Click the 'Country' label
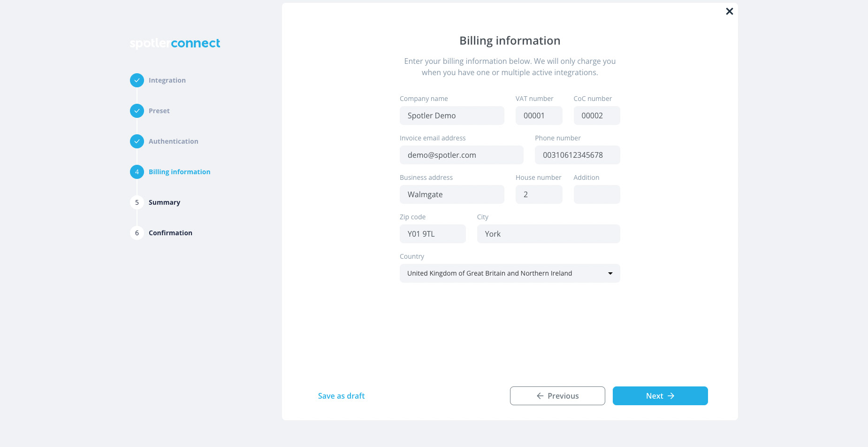This screenshot has width=868, height=447. (x=412, y=256)
